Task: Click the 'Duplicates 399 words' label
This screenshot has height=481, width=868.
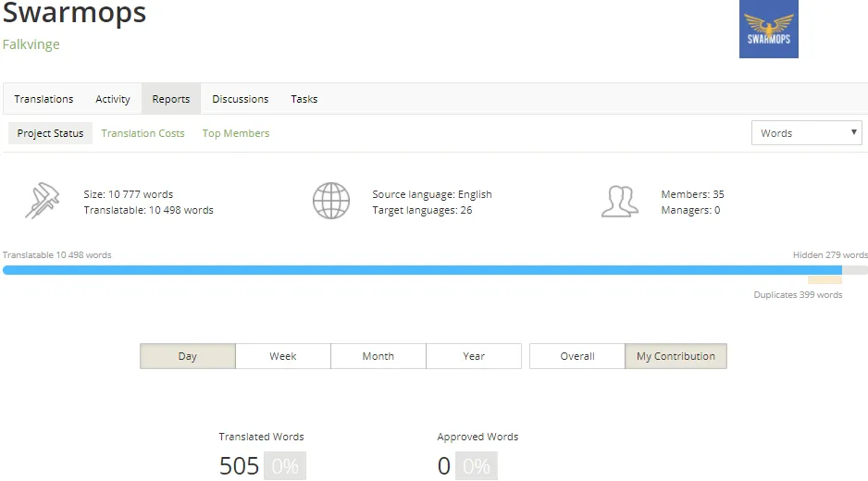Action: (x=798, y=295)
